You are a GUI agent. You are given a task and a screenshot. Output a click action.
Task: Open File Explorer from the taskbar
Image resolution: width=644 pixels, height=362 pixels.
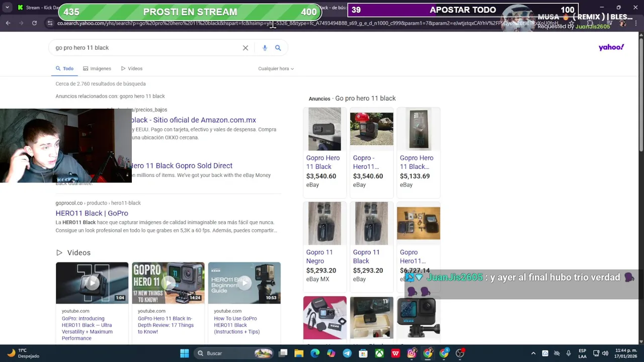pyautogui.click(x=299, y=353)
